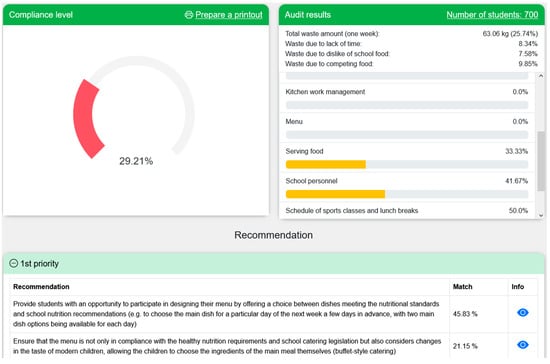
Task: Click the red compliance gauge arc
Action: (88, 119)
